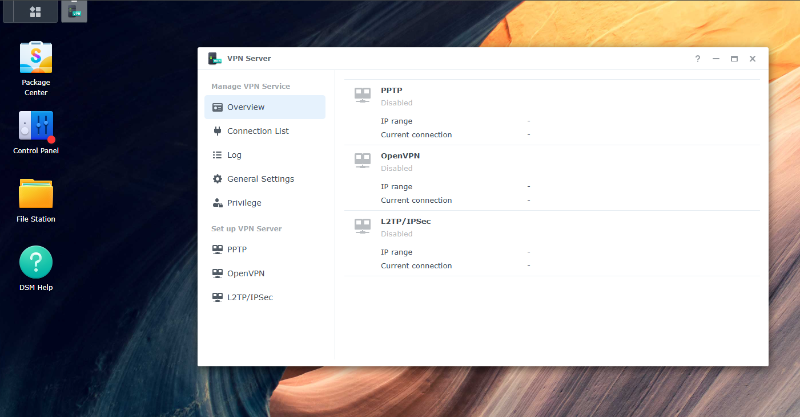Click the Set up VPN Server section header

point(246,228)
